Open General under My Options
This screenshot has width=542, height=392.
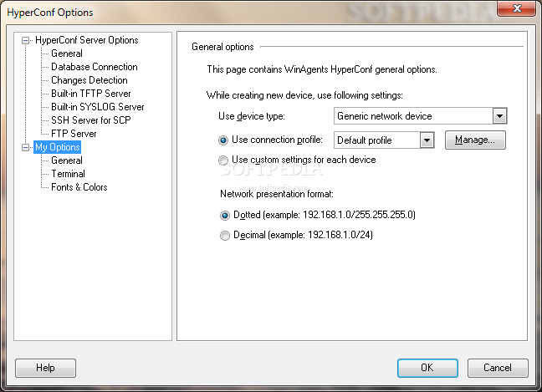point(67,160)
